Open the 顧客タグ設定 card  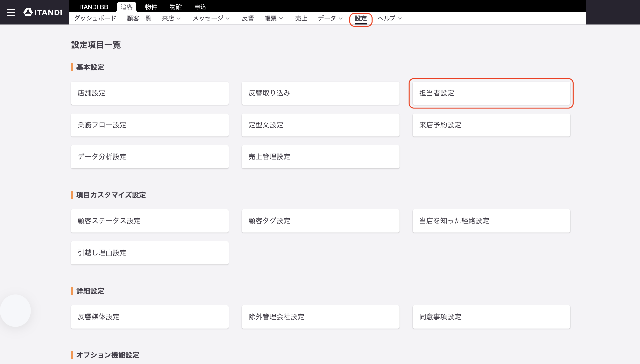(320, 221)
